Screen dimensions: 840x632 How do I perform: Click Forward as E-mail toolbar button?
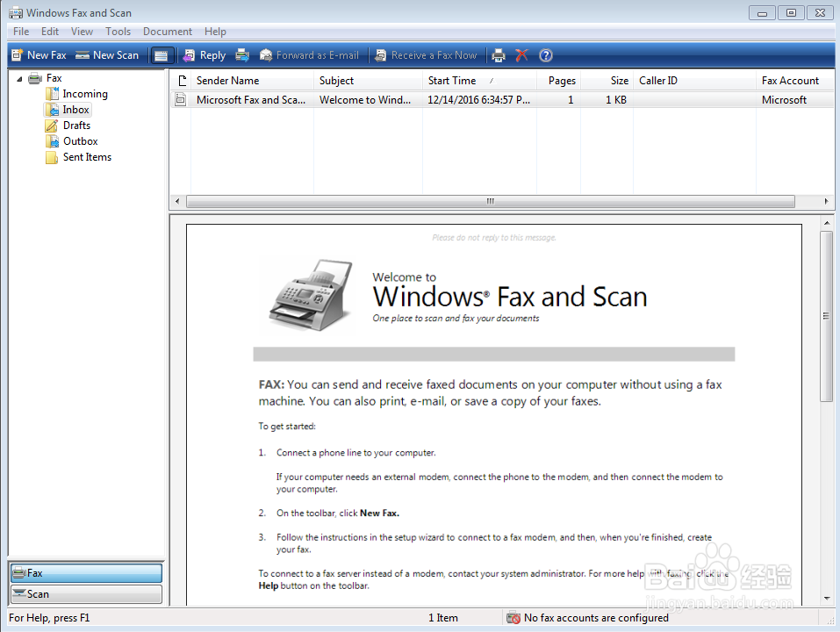pos(309,55)
